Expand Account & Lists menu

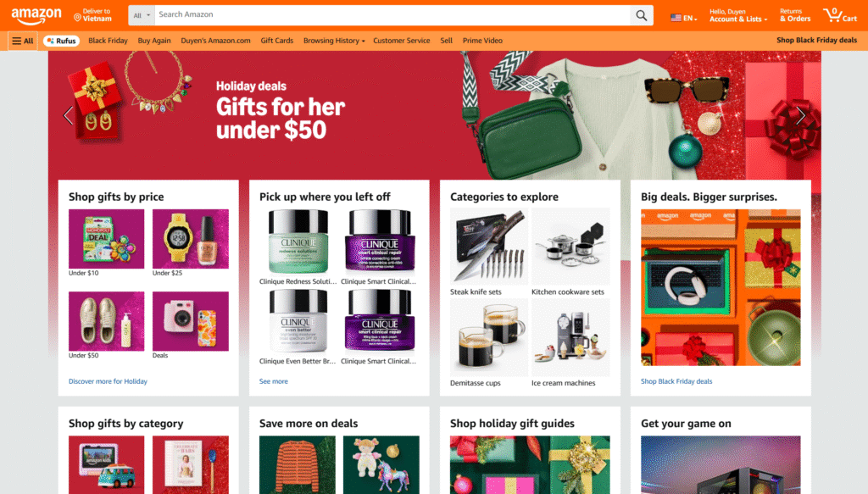tap(738, 15)
